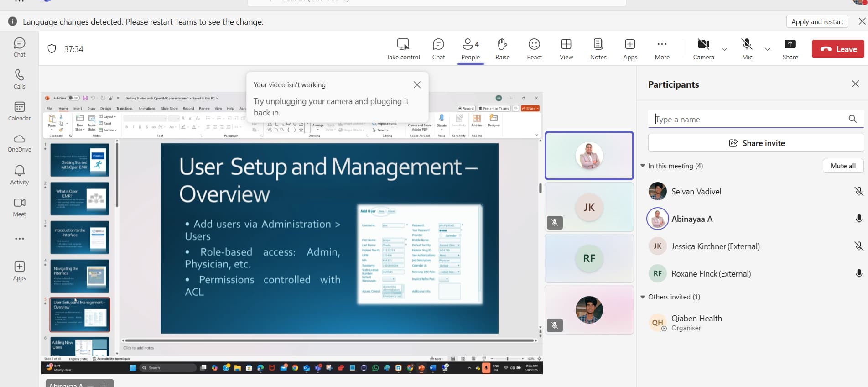The width and height of the screenshot is (868, 387).
Task: Click the shield icon beside meeting timer
Action: [52, 49]
